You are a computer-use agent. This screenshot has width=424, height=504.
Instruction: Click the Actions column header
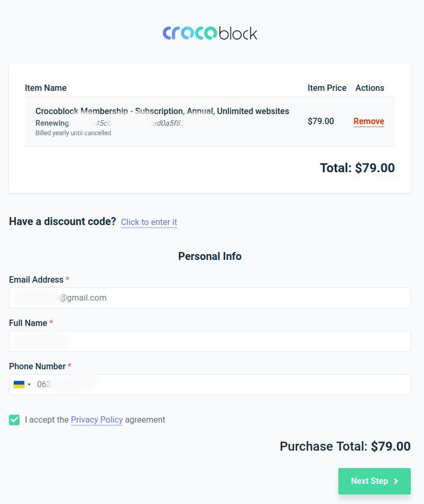point(370,88)
